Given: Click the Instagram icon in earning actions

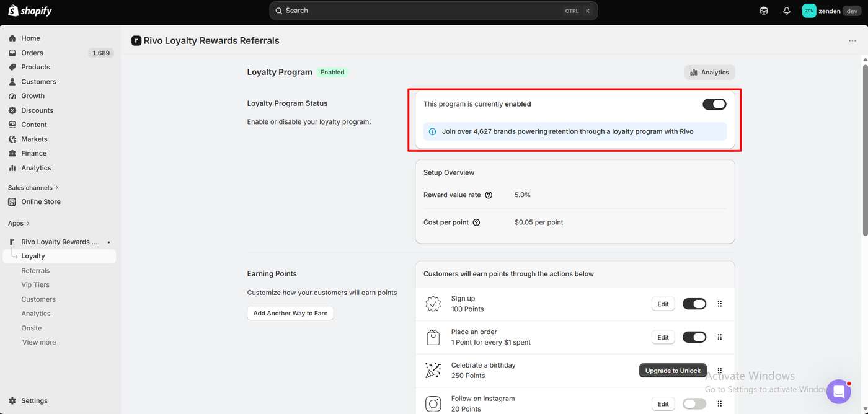Looking at the screenshot, I should 433,404.
